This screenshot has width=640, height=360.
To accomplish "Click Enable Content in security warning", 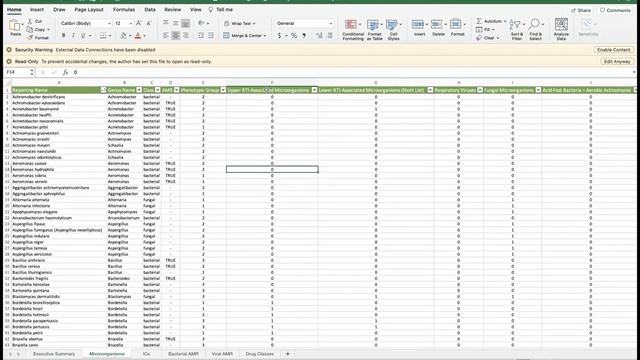I will coord(613,50).
